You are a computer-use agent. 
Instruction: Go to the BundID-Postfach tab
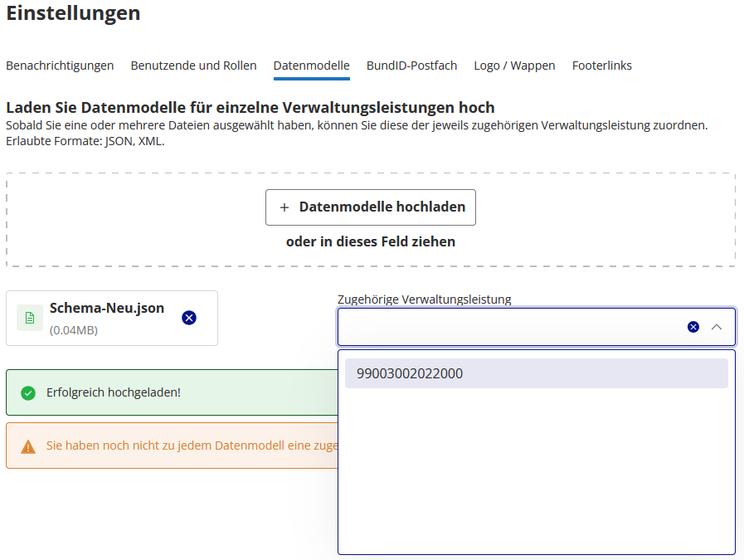coord(411,66)
